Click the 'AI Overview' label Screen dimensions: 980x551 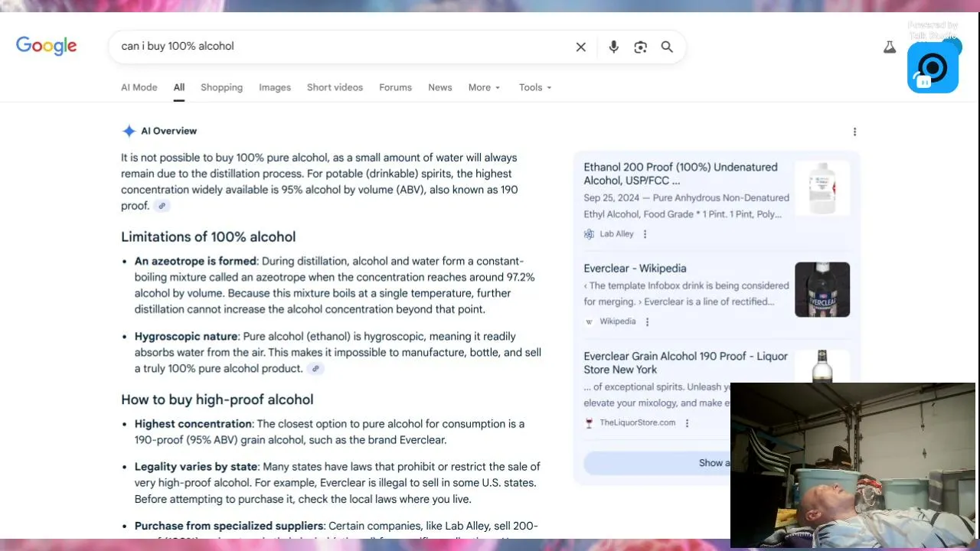[x=168, y=131]
